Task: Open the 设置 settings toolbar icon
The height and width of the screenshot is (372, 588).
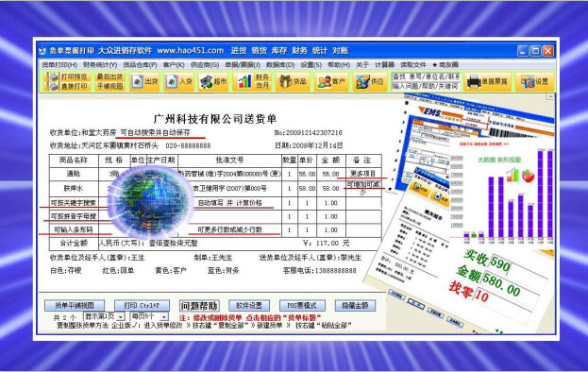Action: [x=534, y=81]
